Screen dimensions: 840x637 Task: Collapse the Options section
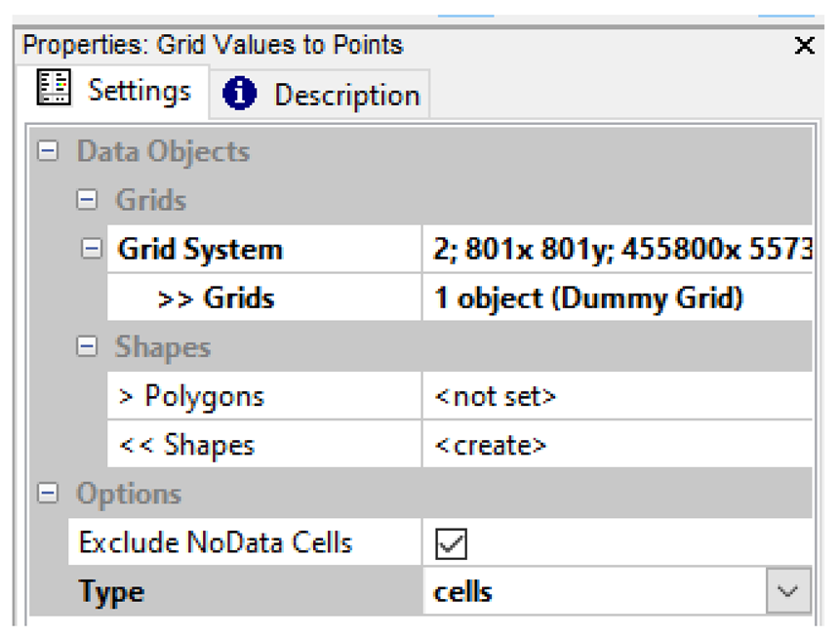(48, 494)
